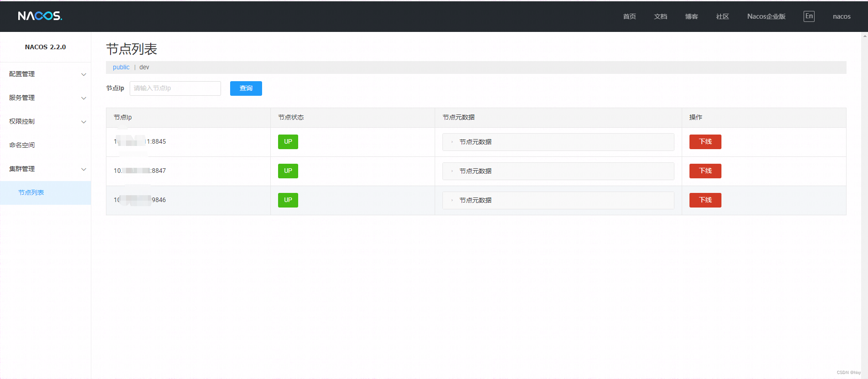Open the nacos user menu
868x379 pixels.
pyautogui.click(x=842, y=16)
